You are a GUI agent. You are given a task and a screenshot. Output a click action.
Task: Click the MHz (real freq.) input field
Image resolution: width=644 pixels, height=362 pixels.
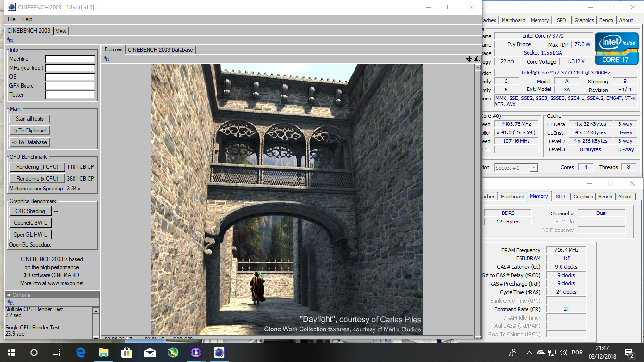(70, 68)
